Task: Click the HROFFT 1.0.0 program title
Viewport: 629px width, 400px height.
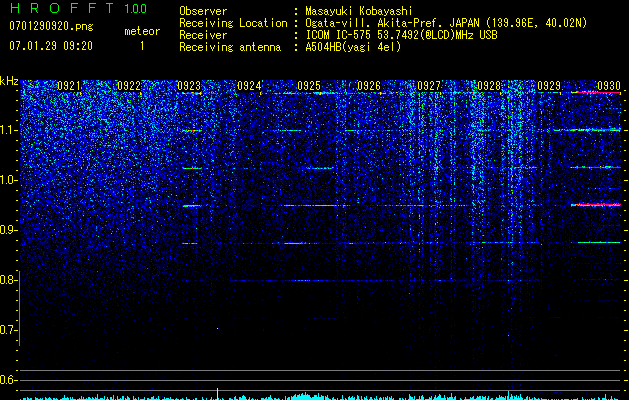Action: tap(78, 8)
